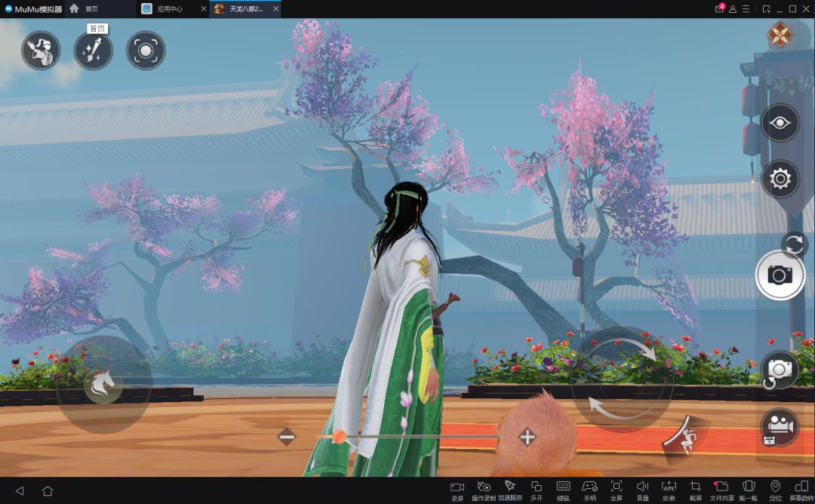Click 截屏 screenshot crop icon
This screenshot has height=504, width=815.
click(696, 490)
